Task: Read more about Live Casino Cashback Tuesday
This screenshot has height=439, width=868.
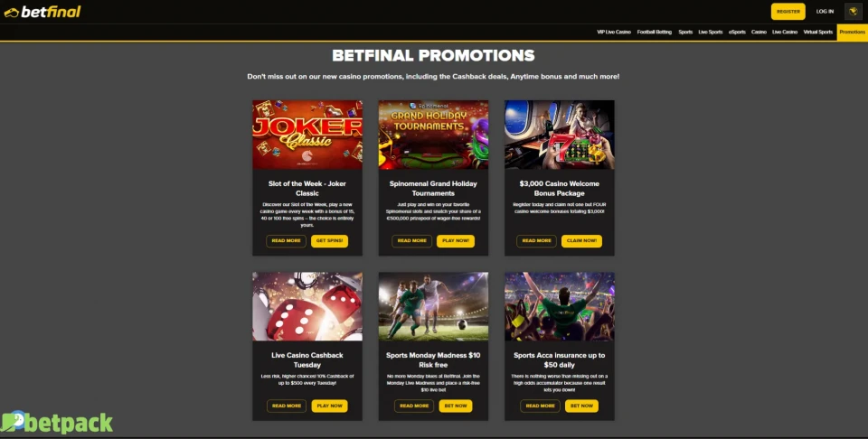Action: tap(287, 406)
